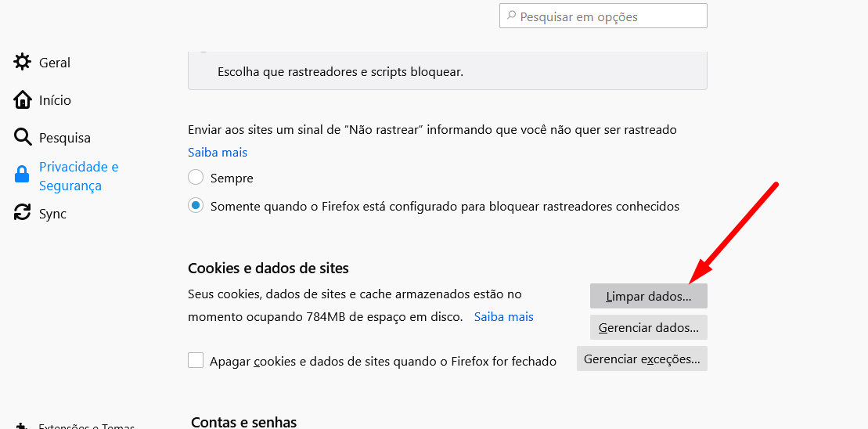Click the Privacidade e Segurança lock icon

23,175
